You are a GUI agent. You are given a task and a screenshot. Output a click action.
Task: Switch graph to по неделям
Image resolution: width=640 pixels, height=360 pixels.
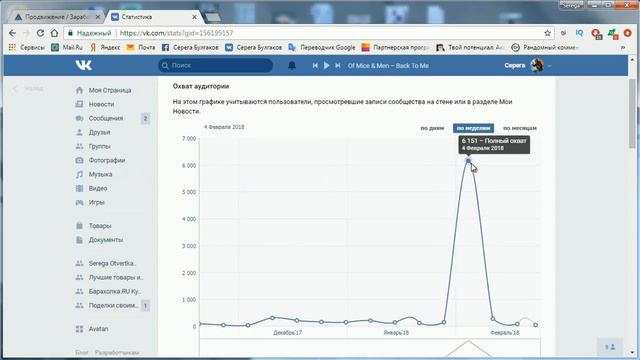[x=473, y=128]
